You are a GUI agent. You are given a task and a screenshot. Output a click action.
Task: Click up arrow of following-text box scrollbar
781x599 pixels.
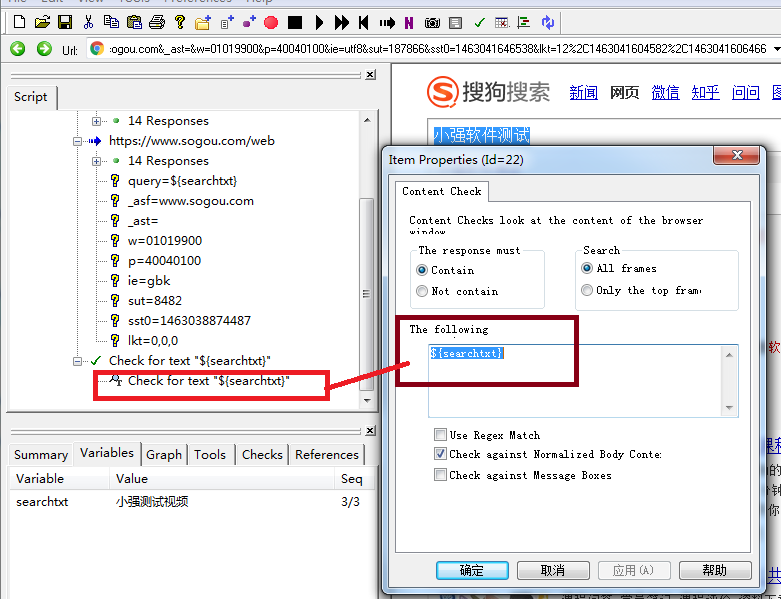pyautogui.click(x=729, y=355)
